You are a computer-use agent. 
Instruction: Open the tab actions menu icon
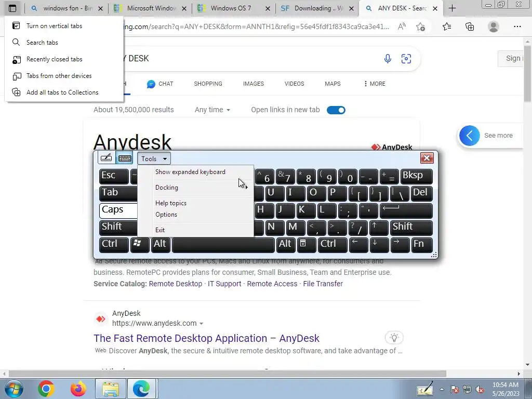(x=12, y=8)
